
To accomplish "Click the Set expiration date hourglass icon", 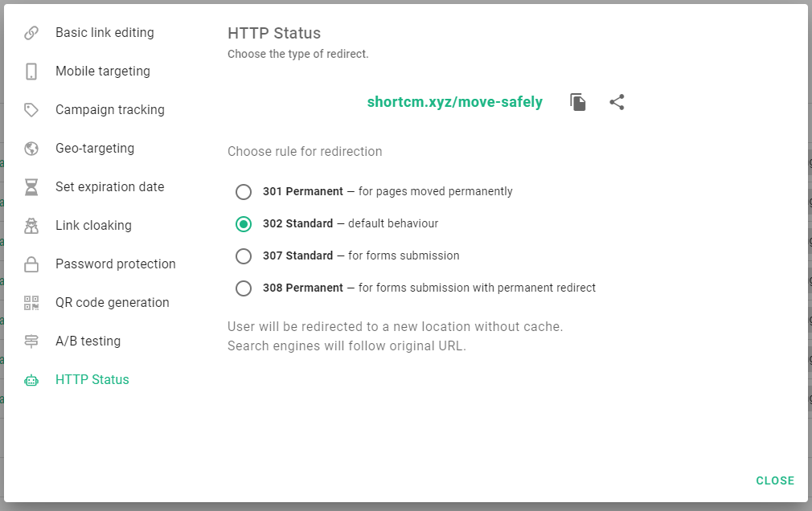I will pyautogui.click(x=31, y=186).
